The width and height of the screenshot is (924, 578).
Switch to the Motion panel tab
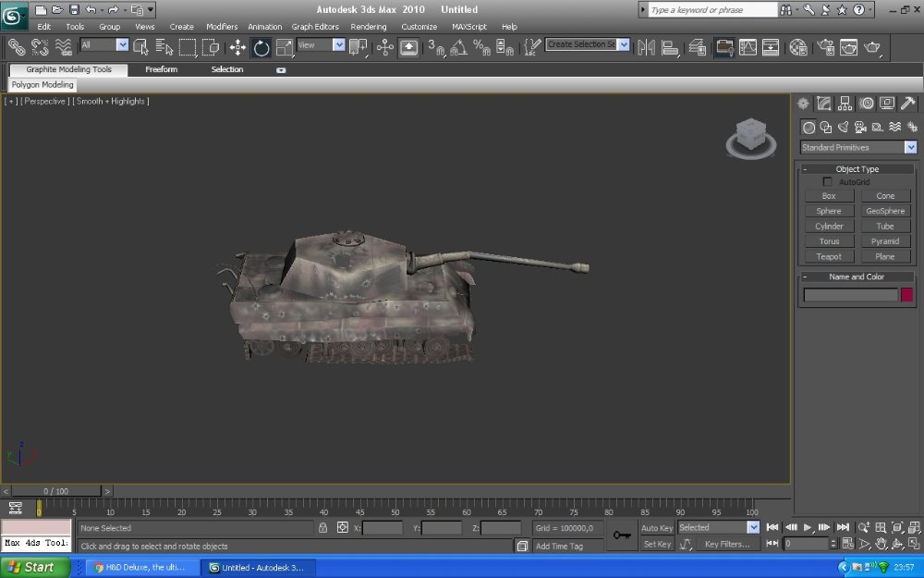pos(867,104)
